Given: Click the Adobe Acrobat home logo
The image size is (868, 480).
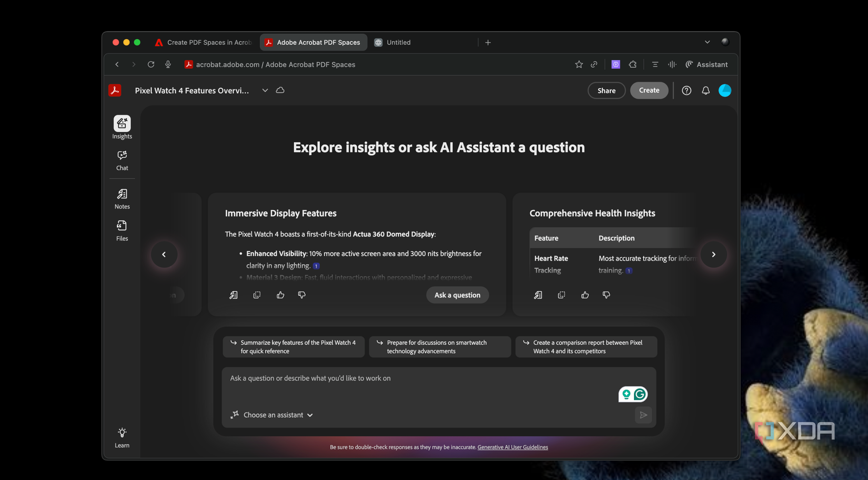Looking at the screenshot, I should 115,91.
